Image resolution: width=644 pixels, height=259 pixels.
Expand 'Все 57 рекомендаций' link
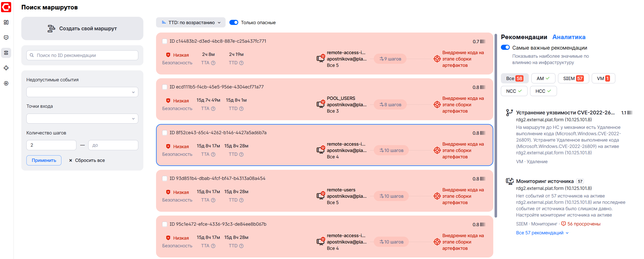(542, 233)
